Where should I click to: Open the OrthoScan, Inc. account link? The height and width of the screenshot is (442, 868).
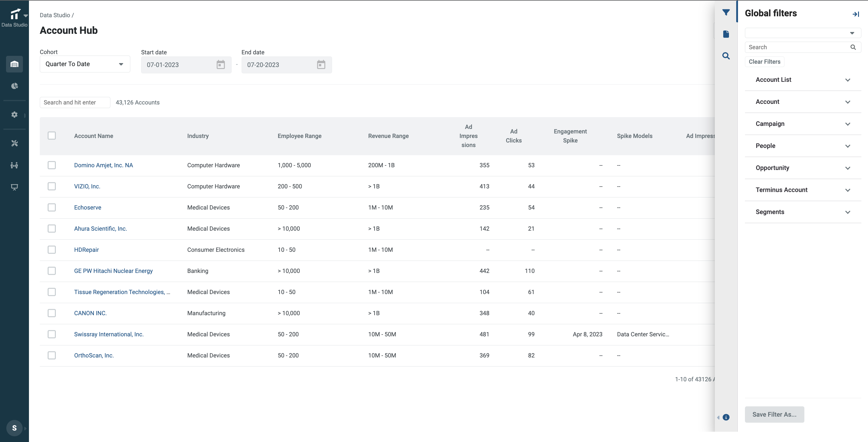[x=94, y=355]
